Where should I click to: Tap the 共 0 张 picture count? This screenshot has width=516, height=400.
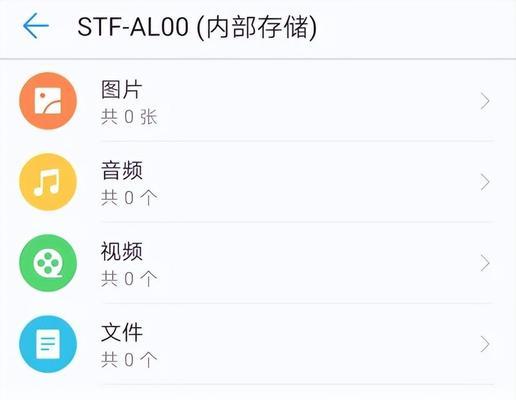point(129,117)
